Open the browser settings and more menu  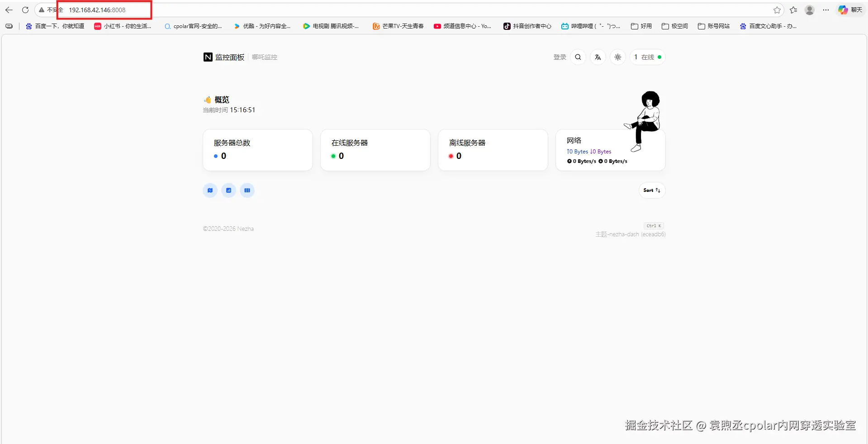tap(826, 10)
